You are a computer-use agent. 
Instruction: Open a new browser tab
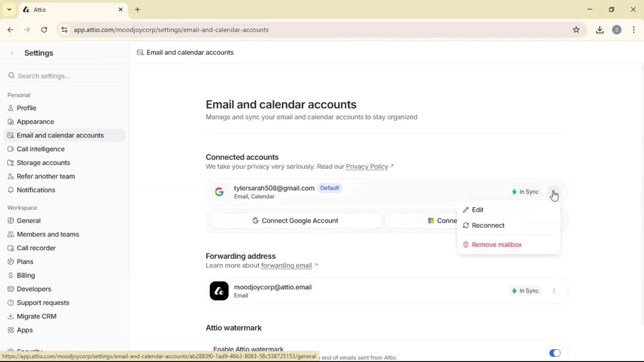tap(138, 9)
